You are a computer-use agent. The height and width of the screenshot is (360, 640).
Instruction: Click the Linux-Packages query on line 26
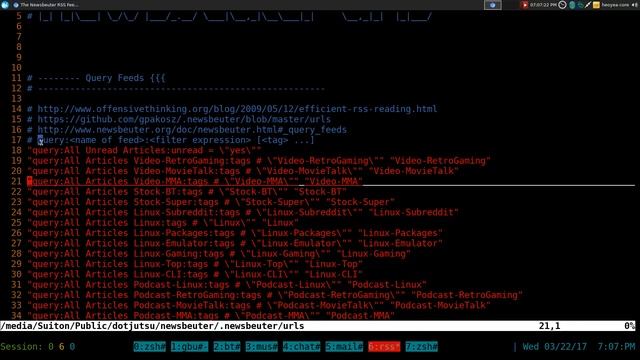235,233
